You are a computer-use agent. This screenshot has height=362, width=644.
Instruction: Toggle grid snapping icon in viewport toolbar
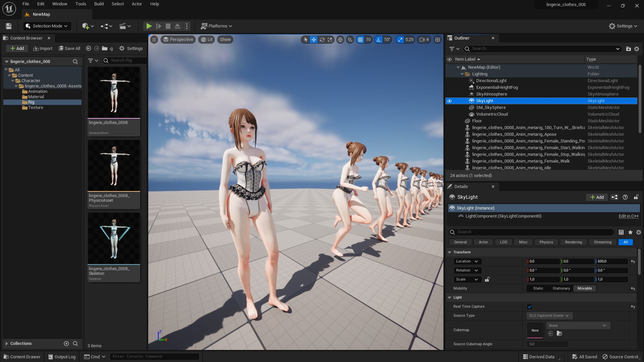360,40
